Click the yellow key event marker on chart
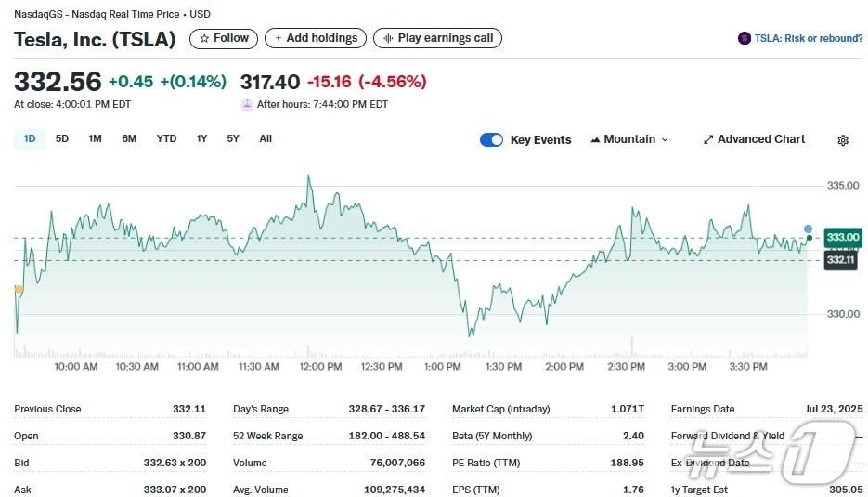This screenshot has height=497, width=868. [18, 290]
